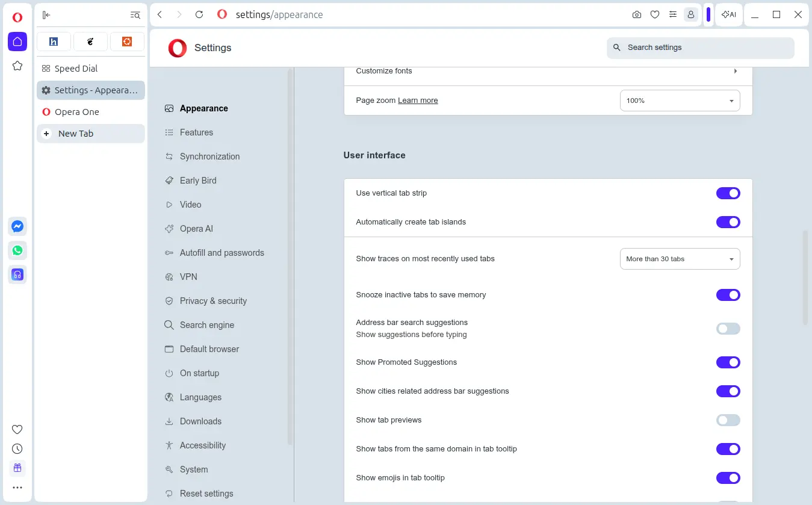This screenshot has width=812, height=505.
Task: Click the gift box icon in sidebar
Action: [x=17, y=468]
